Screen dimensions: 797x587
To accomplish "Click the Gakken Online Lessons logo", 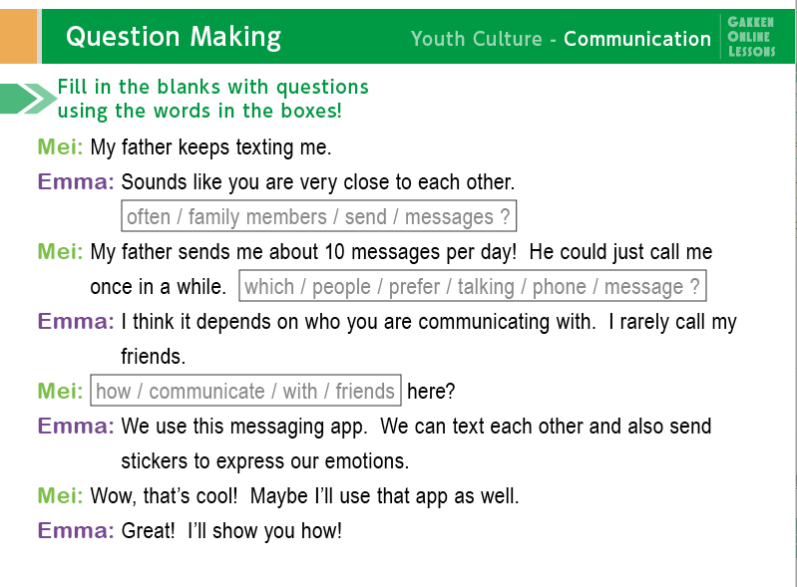I will [751, 37].
